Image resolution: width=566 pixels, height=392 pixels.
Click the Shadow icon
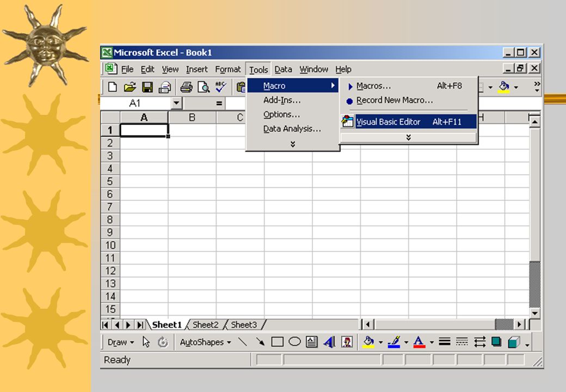point(497,342)
